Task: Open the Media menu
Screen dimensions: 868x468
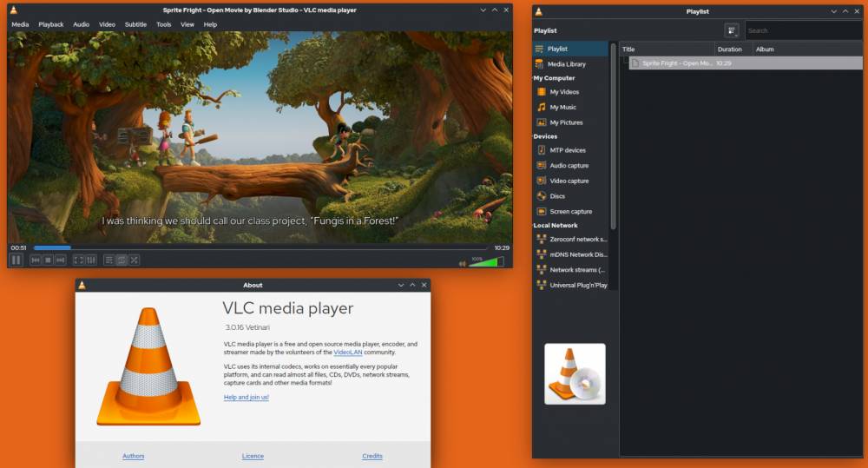Action: click(20, 24)
